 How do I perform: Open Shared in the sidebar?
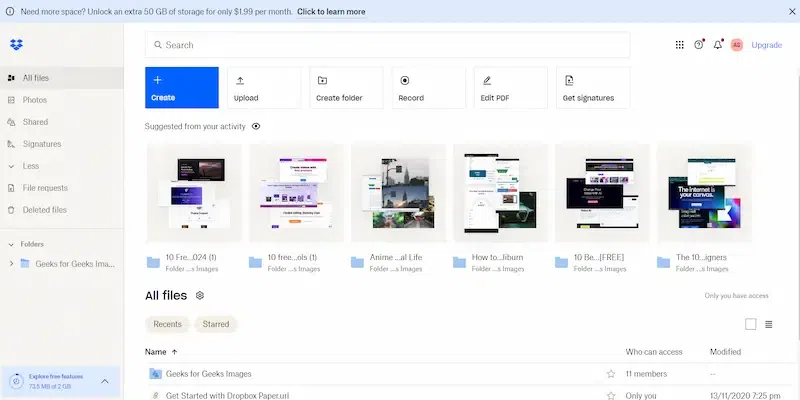62,122
